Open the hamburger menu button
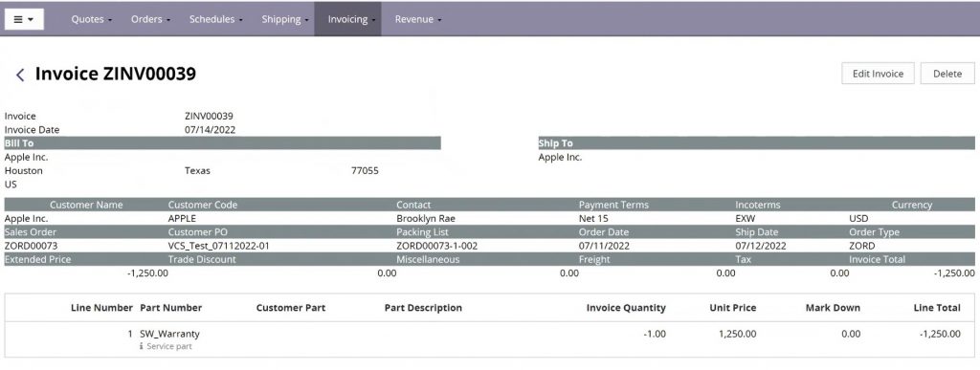This screenshot has width=980, height=370. tap(24, 19)
